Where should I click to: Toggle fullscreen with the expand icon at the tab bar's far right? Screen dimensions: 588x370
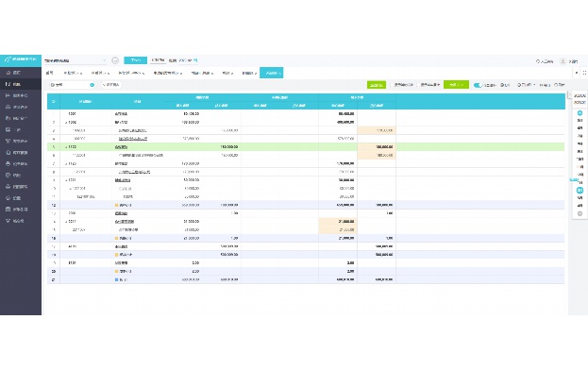584,73
